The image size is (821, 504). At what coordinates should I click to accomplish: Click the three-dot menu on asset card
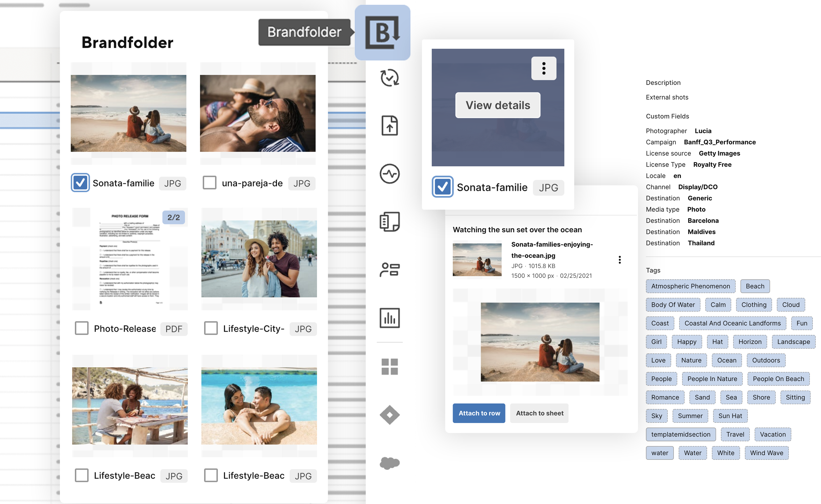[544, 68]
